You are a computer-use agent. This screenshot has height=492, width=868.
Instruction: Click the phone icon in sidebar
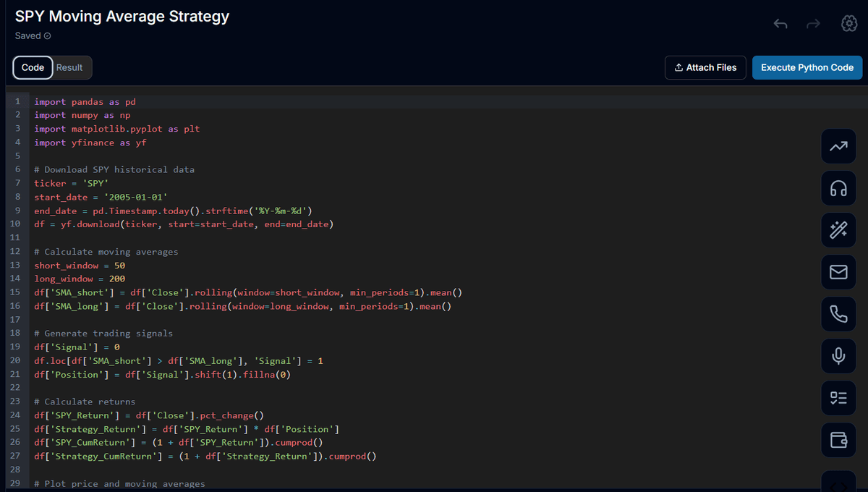tap(838, 314)
